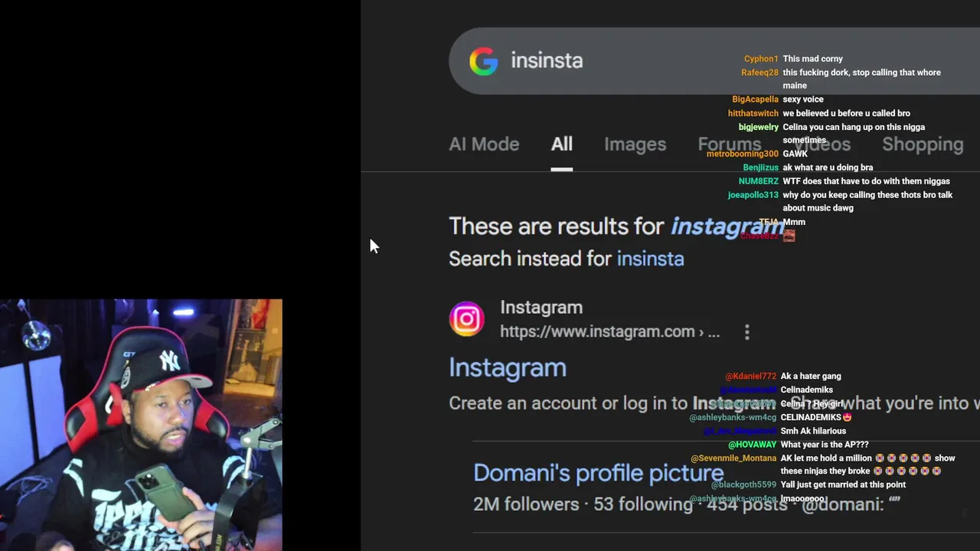Click username '@HOVAWAY' in lower chat
This screenshot has width=980, height=551.
[x=752, y=445]
